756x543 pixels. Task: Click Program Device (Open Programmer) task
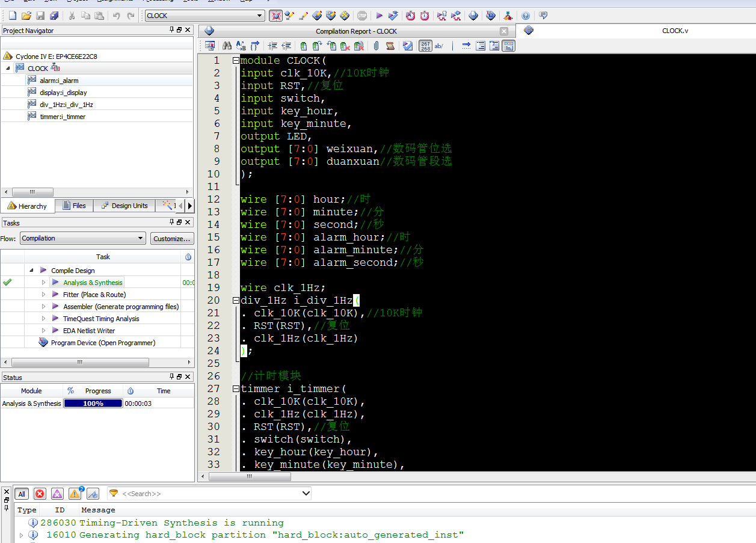(x=103, y=343)
